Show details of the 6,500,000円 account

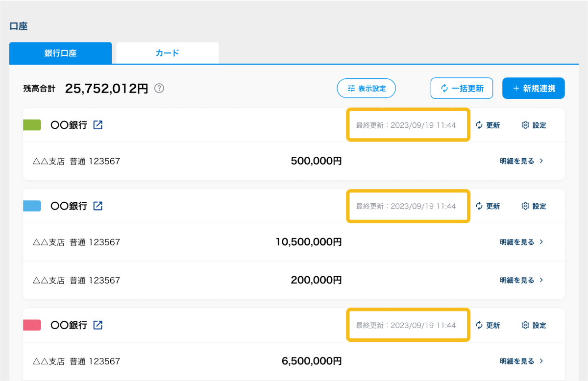point(521,361)
